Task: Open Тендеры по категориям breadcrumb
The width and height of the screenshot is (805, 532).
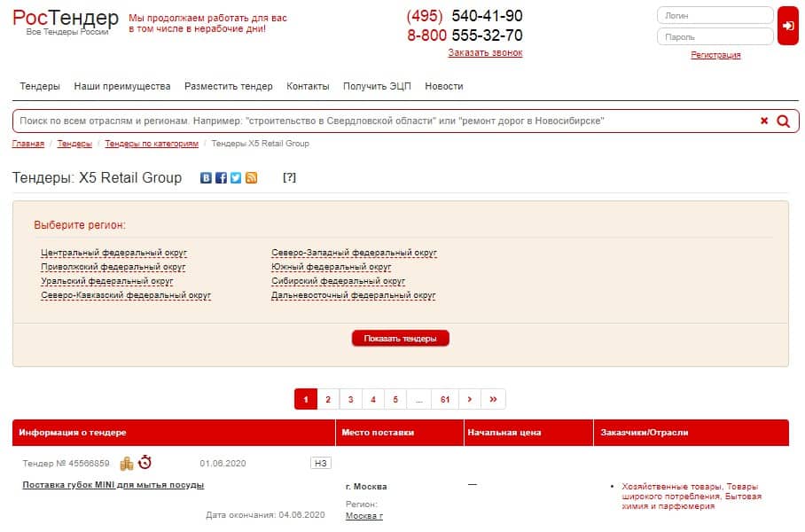Action: [x=152, y=144]
